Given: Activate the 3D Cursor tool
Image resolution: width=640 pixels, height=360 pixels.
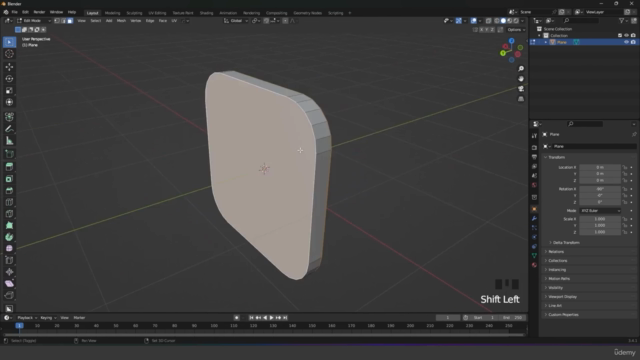Looking at the screenshot, I should click(9, 54).
